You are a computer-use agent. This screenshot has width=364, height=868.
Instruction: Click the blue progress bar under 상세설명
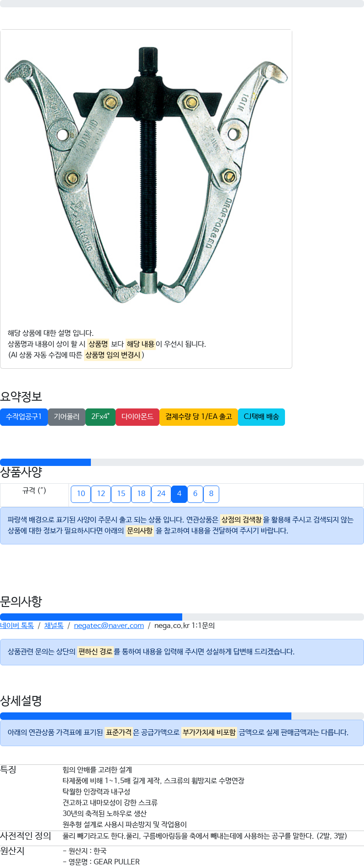(x=146, y=716)
